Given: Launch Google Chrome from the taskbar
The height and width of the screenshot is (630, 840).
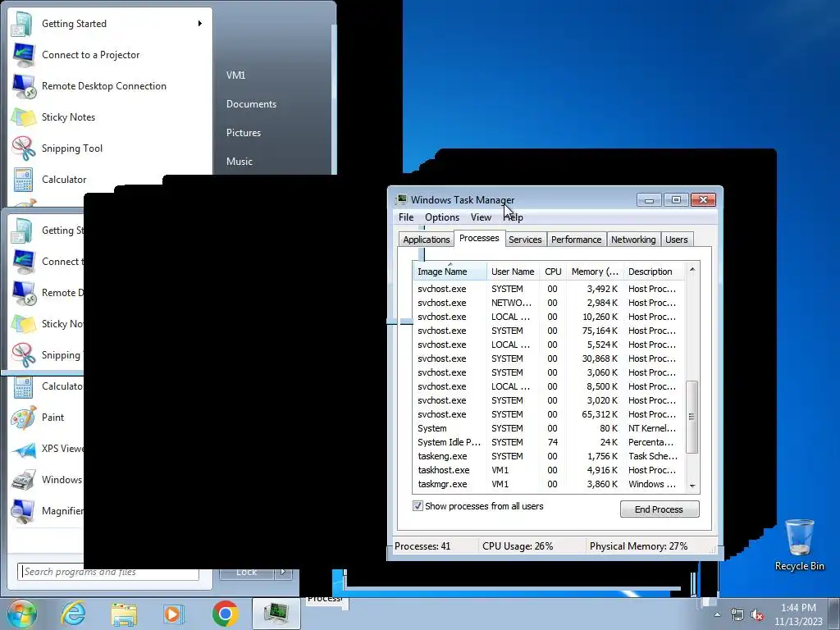Looking at the screenshot, I should [225, 614].
